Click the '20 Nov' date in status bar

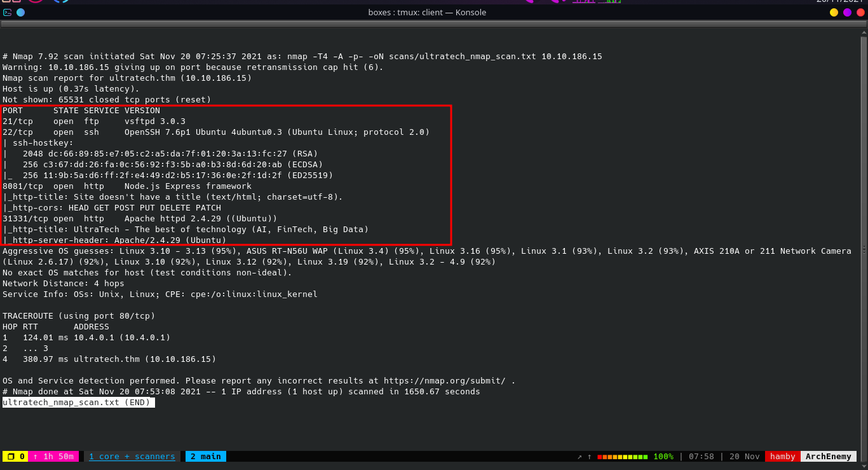(x=745, y=456)
